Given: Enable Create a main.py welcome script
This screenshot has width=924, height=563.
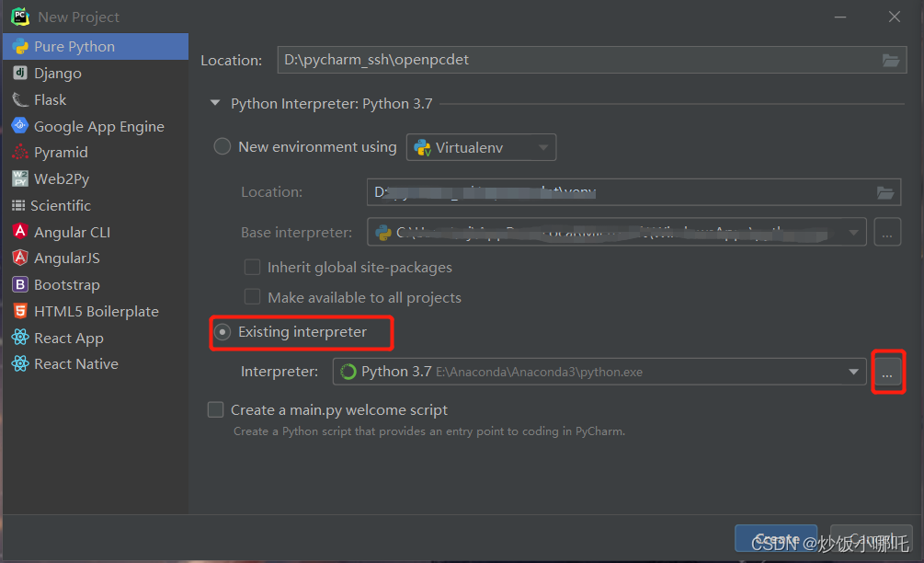Looking at the screenshot, I should click(x=216, y=409).
